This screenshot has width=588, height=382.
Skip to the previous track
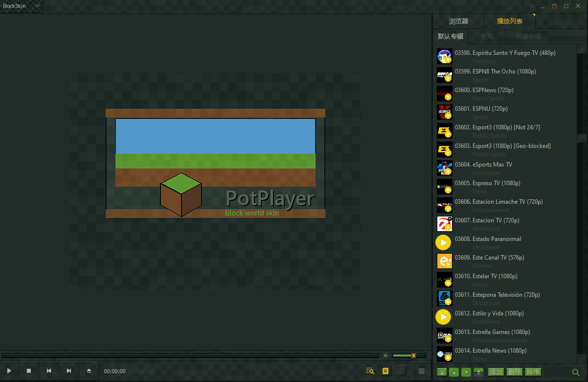pos(49,371)
